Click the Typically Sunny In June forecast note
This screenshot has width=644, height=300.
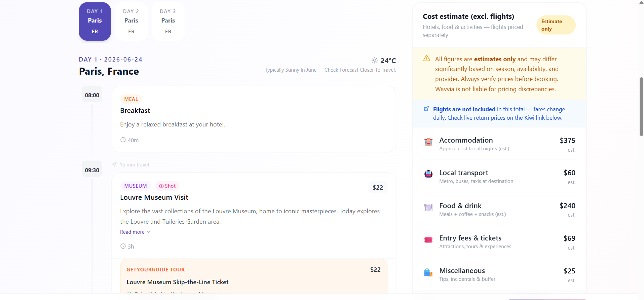point(330,70)
